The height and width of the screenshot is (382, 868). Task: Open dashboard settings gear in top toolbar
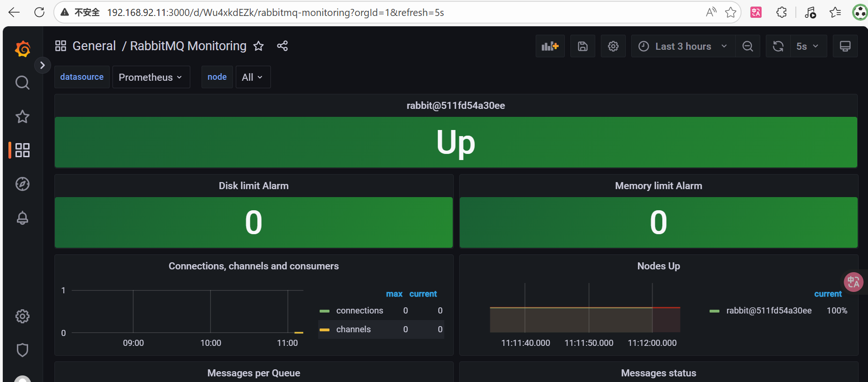pyautogui.click(x=613, y=46)
